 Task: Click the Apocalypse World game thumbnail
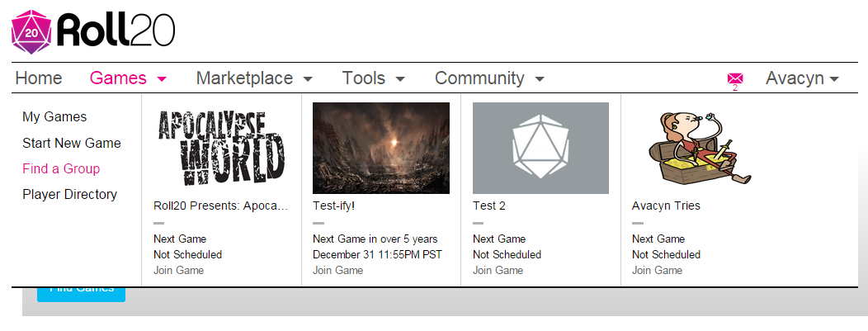click(x=221, y=148)
